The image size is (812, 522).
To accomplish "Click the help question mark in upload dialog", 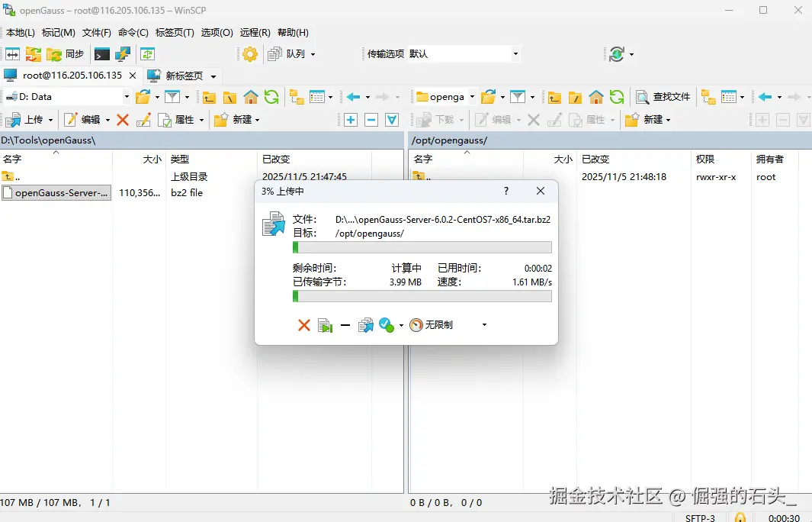I will tap(506, 191).
